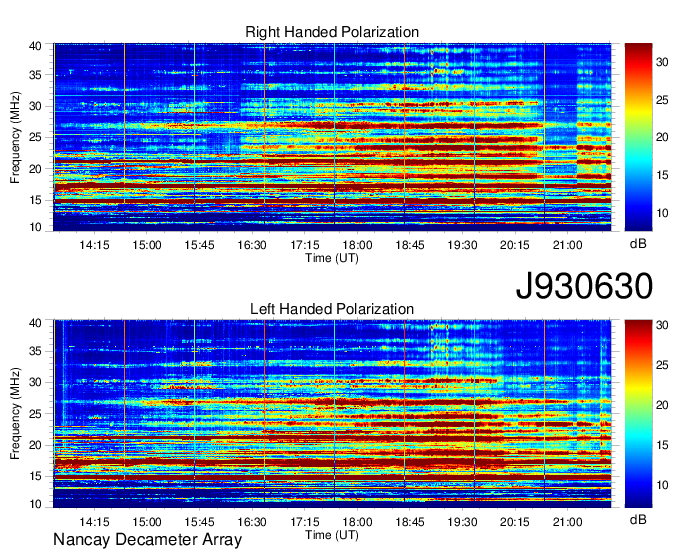
Task: Click 20:15 time tick on Right Handed plot
Action: pyautogui.click(x=515, y=245)
